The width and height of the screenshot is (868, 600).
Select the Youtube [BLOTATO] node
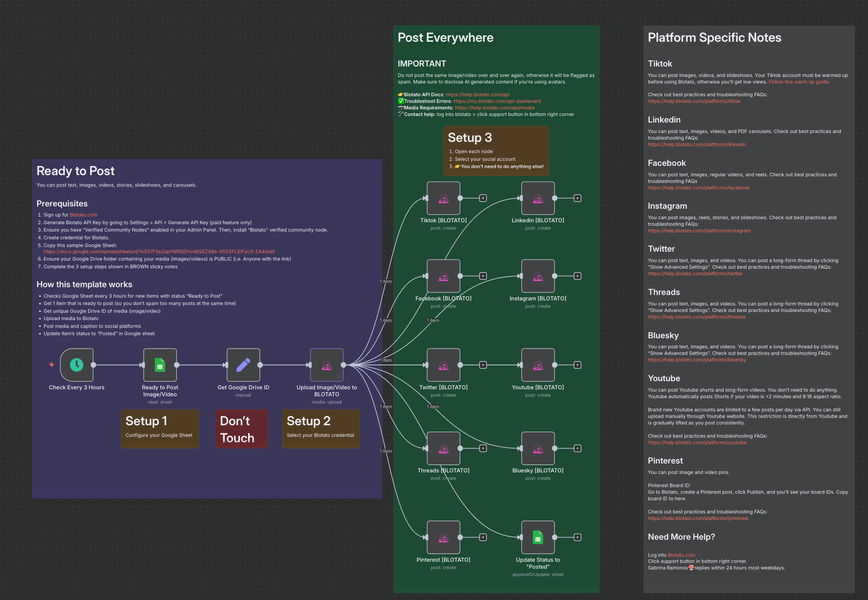538,365
